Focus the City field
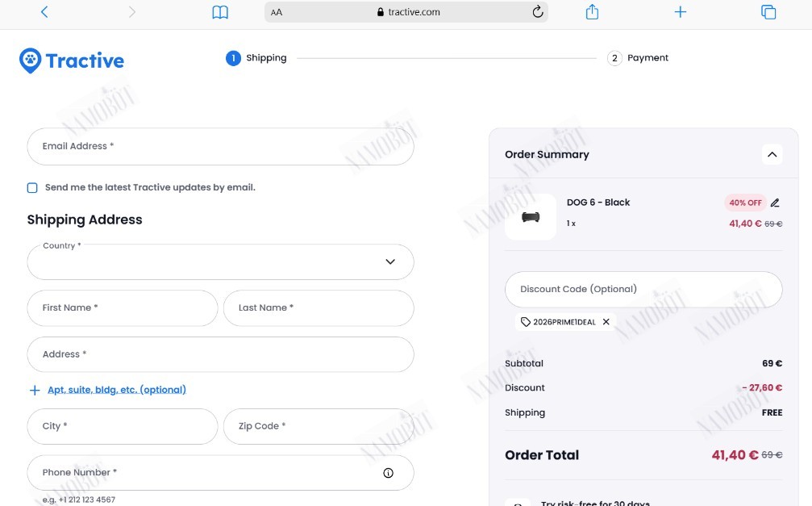The width and height of the screenshot is (812, 506). (123, 426)
